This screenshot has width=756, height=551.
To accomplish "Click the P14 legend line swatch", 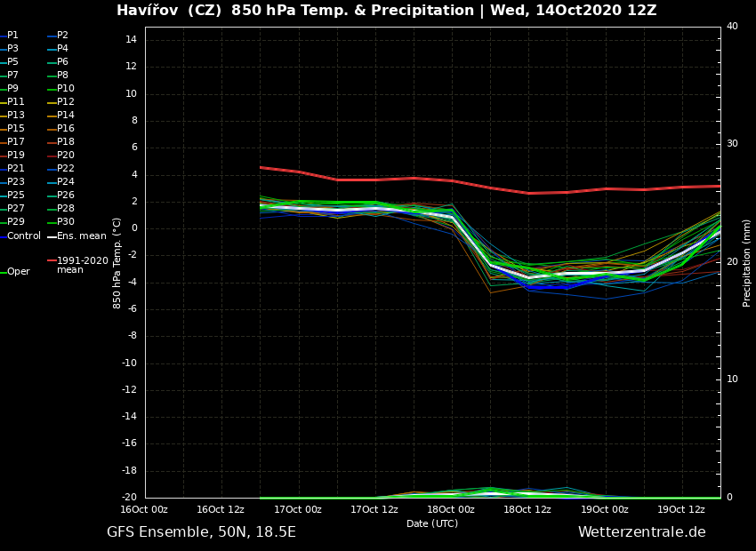I will pos(52,116).
